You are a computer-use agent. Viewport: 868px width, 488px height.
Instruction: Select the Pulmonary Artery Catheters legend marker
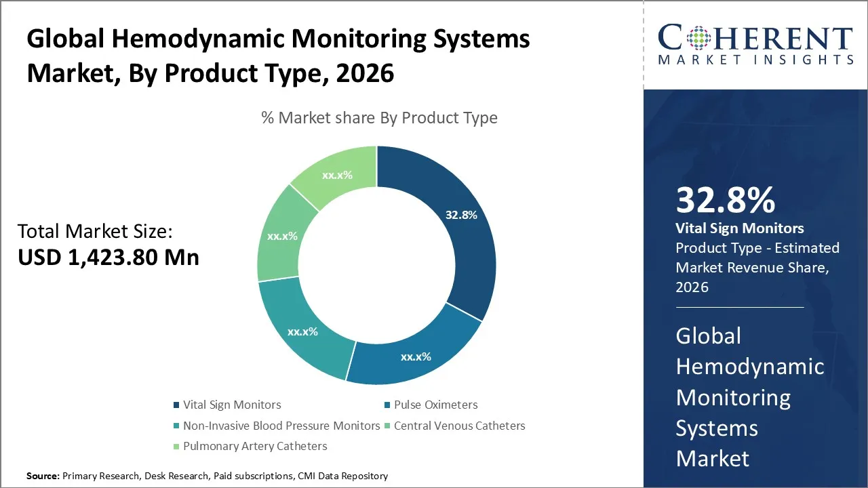176,446
